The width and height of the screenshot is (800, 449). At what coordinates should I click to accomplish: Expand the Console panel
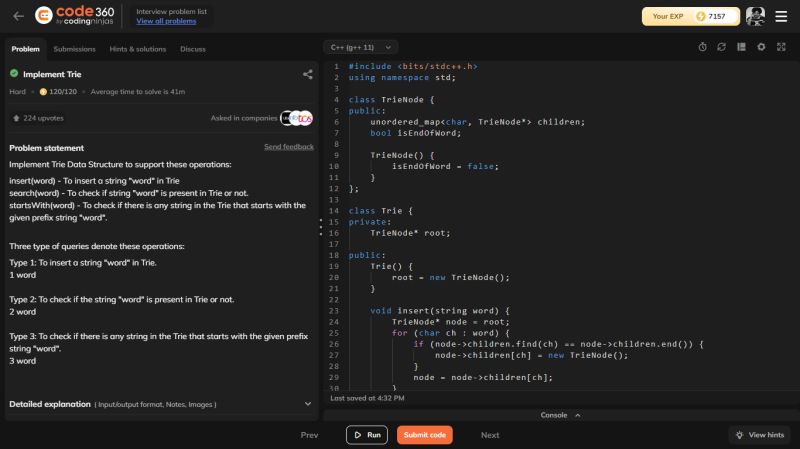560,415
